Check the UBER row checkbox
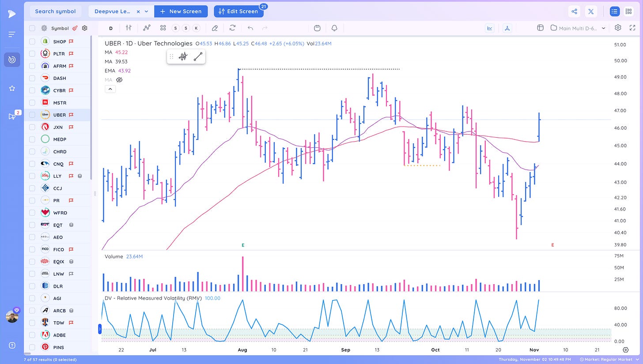Viewport: 643px width, 364px height. pyautogui.click(x=32, y=115)
